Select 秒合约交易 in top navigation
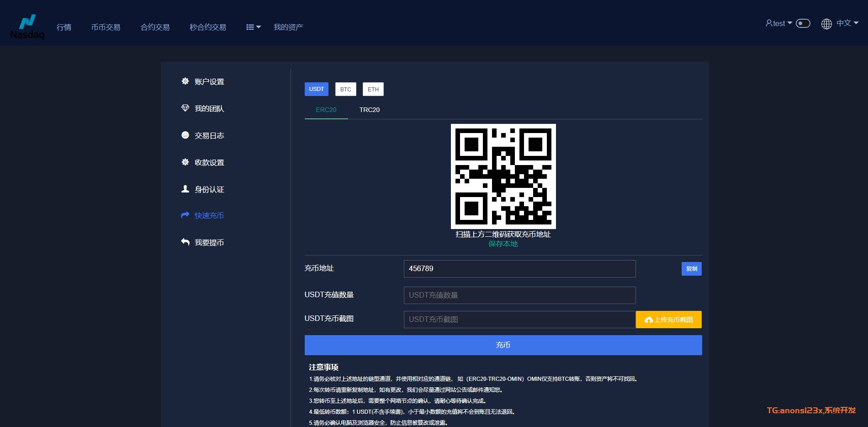This screenshot has width=868, height=427. (208, 27)
